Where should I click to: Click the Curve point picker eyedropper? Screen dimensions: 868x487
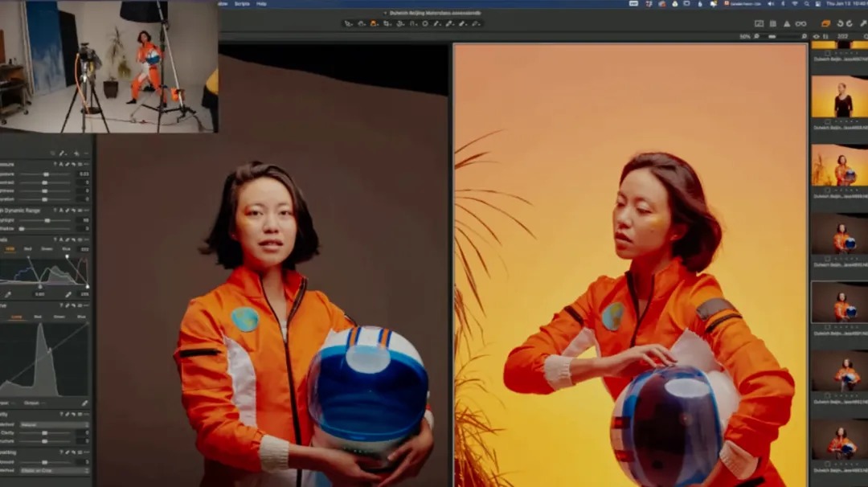tap(84, 403)
